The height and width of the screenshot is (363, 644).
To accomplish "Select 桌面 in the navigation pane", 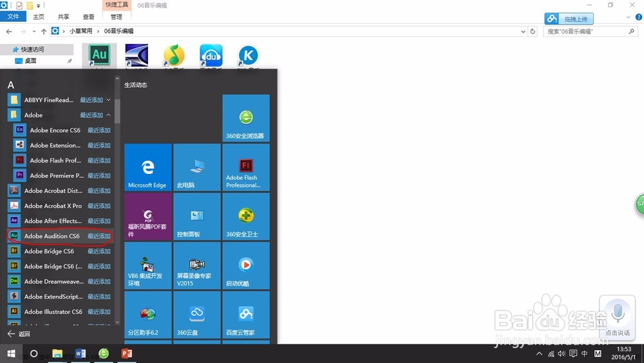I will tap(30, 61).
